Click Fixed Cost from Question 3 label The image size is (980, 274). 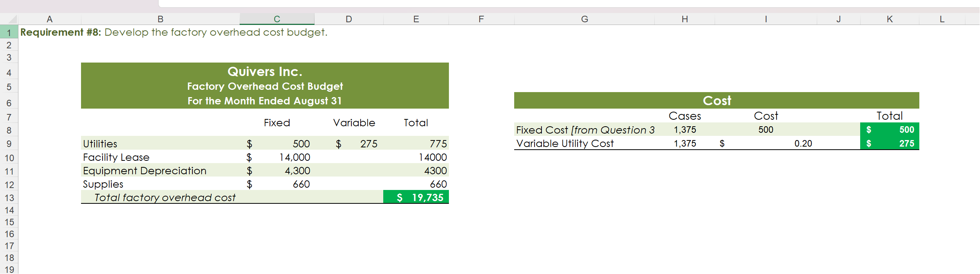[x=585, y=130]
